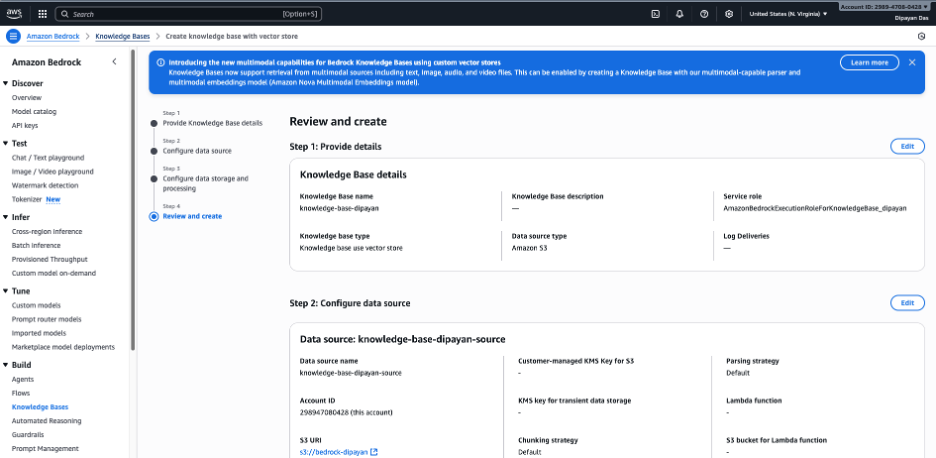
Task: Open Provisioned Throughput
Action: tap(50, 259)
